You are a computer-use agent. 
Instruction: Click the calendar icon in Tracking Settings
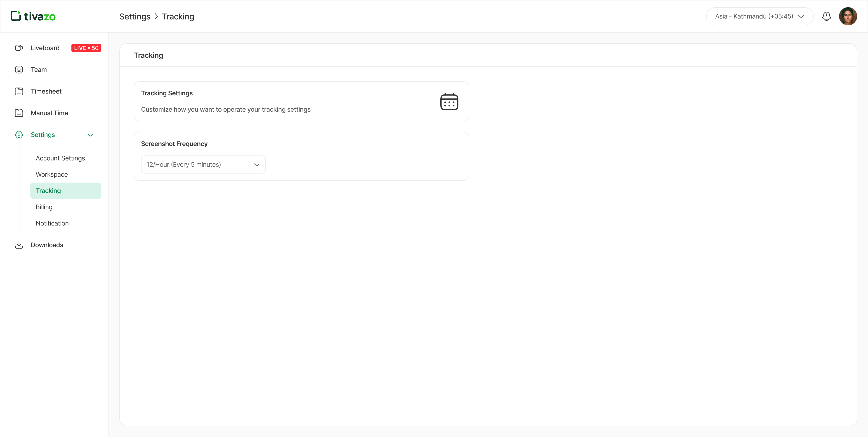(x=449, y=101)
